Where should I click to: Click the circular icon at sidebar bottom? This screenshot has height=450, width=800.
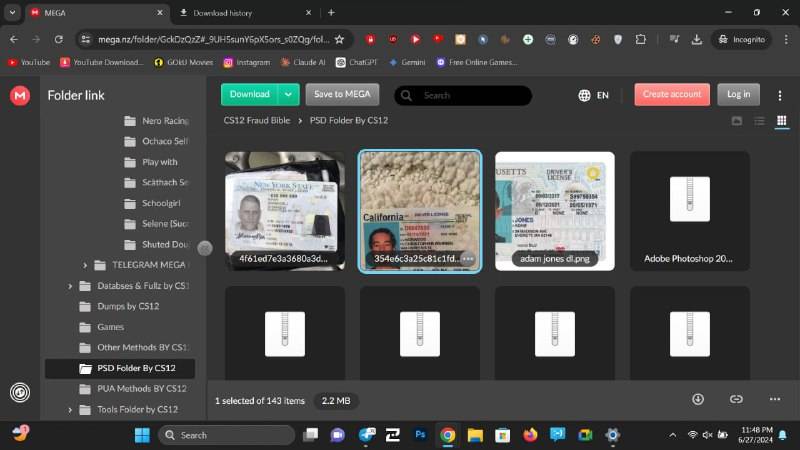tap(20, 392)
